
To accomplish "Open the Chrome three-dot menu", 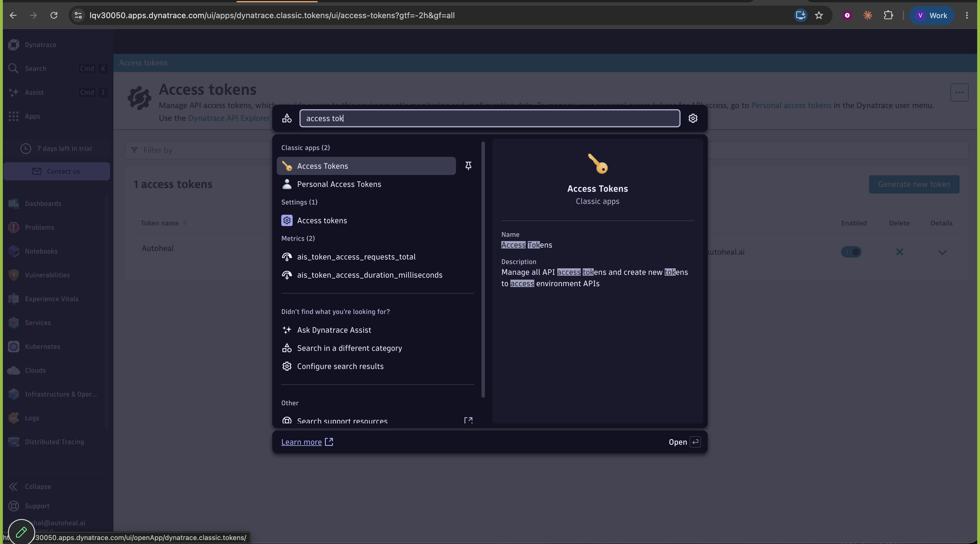I will [967, 16].
